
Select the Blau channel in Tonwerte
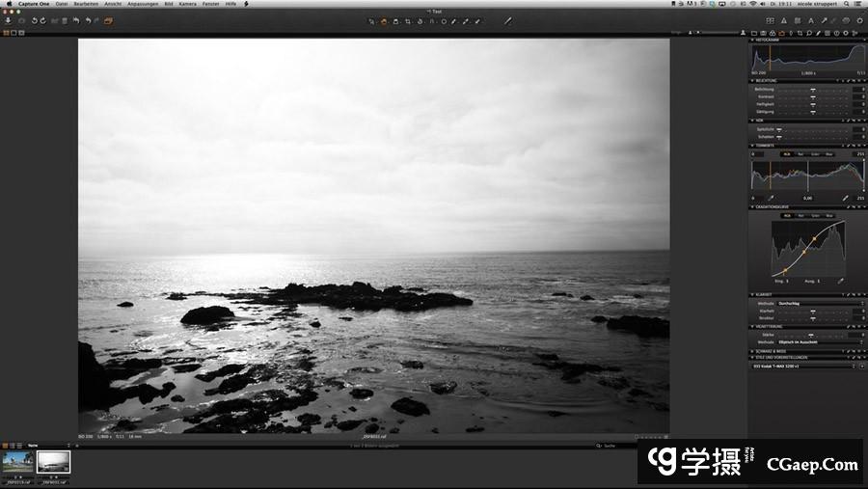click(x=828, y=153)
